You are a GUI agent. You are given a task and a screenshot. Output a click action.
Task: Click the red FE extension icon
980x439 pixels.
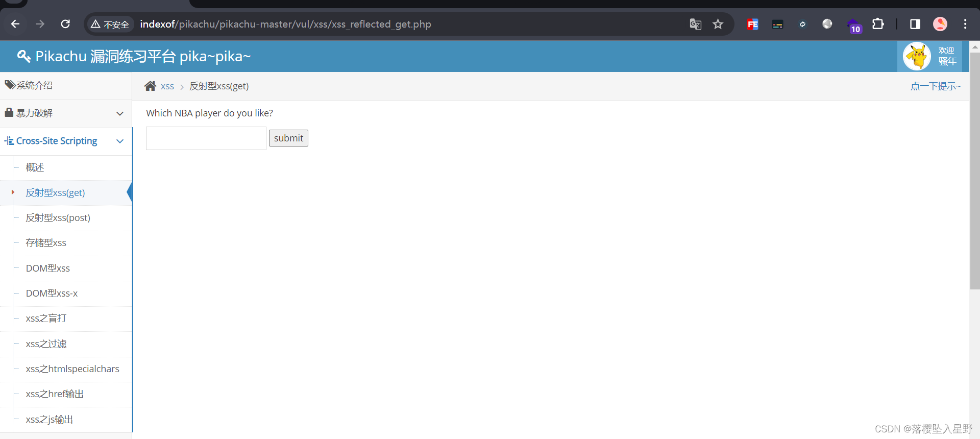[753, 24]
